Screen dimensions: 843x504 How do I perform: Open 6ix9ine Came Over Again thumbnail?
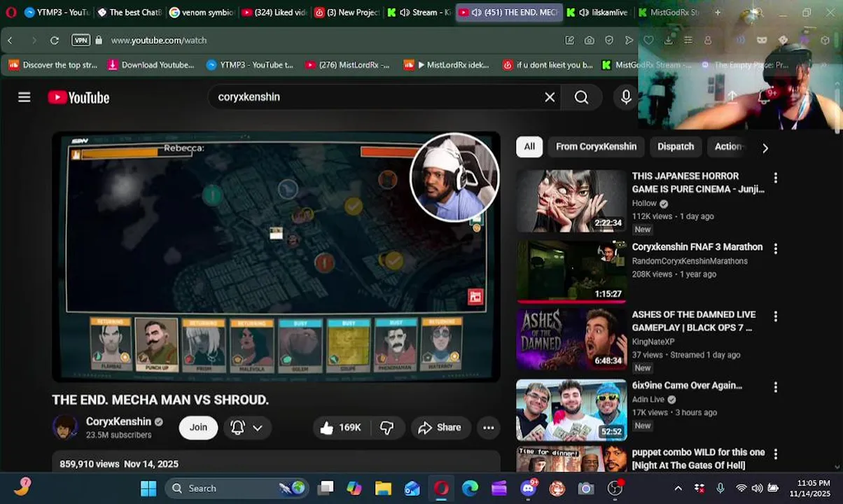571,410
